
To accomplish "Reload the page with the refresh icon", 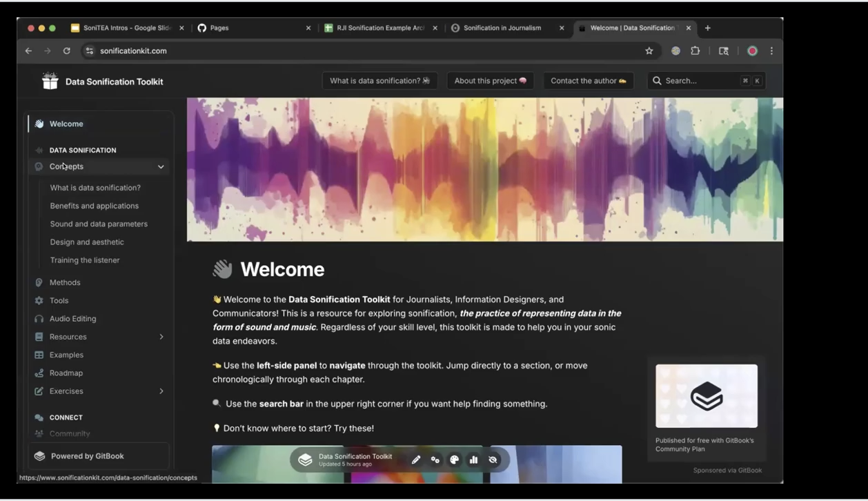I will (x=67, y=51).
